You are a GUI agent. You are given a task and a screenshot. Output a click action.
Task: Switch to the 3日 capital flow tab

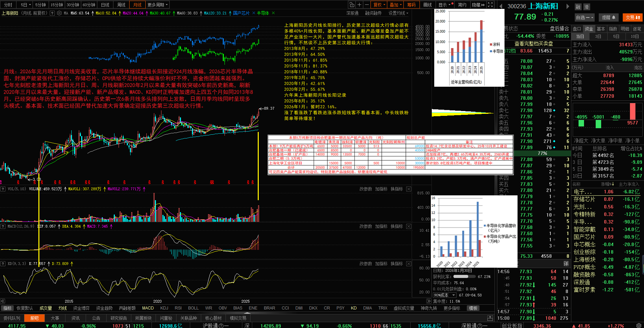(x=598, y=36)
